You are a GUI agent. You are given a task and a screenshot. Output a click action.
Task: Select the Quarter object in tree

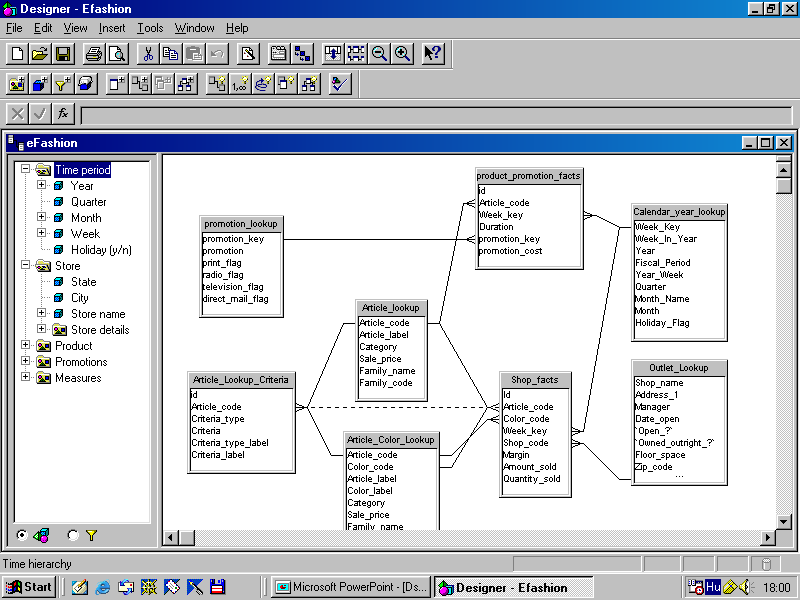[x=88, y=202]
